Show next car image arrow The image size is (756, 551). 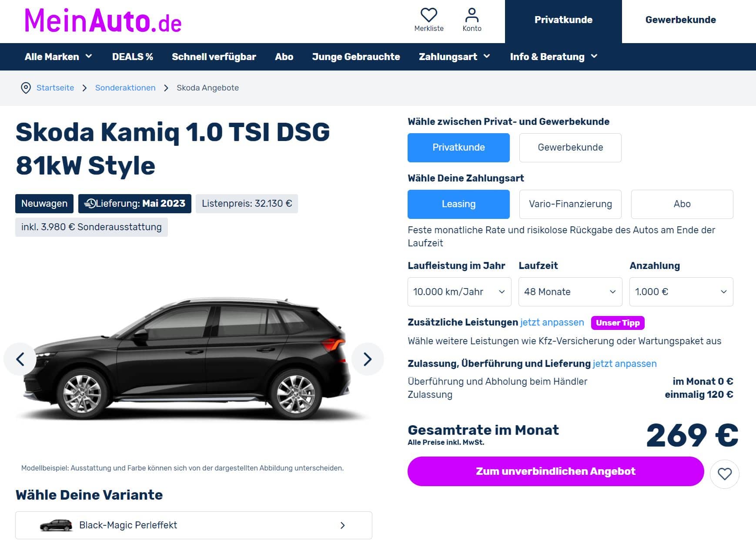368,359
